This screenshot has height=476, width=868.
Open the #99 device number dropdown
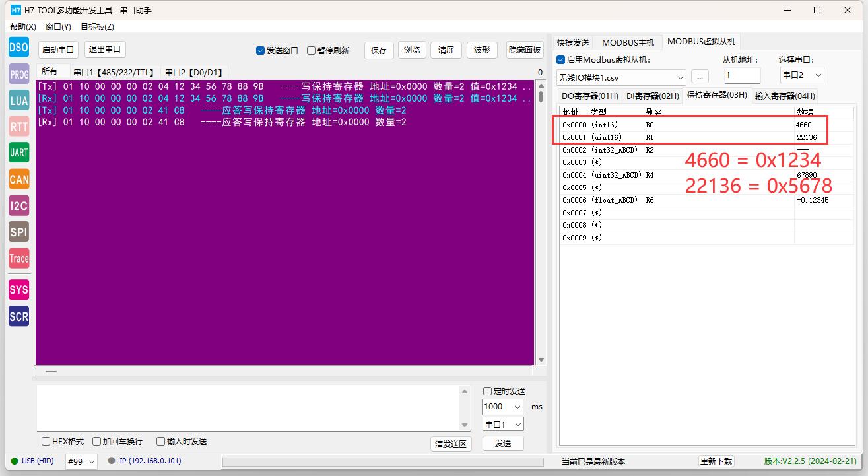tap(81, 461)
